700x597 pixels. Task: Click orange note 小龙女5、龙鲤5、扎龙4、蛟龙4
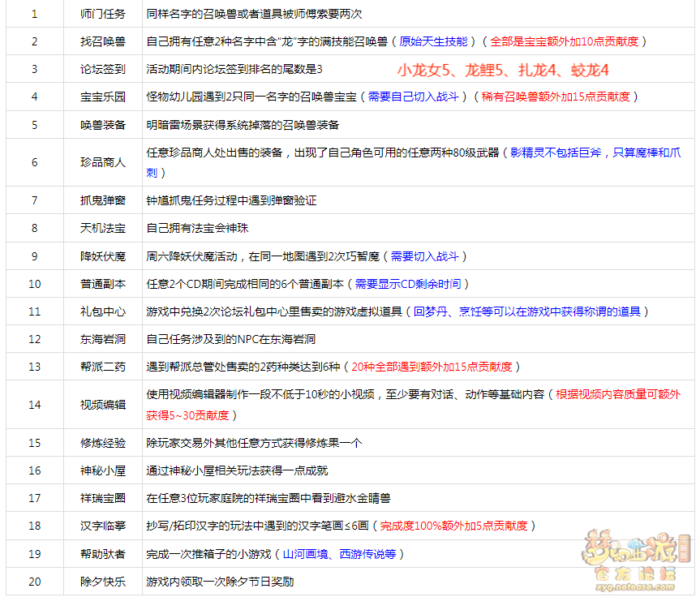(503, 70)
